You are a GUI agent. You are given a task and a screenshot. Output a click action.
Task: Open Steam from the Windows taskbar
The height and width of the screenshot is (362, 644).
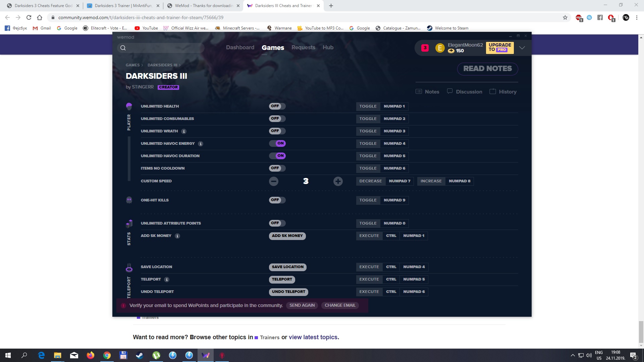[x=140, y=355]
